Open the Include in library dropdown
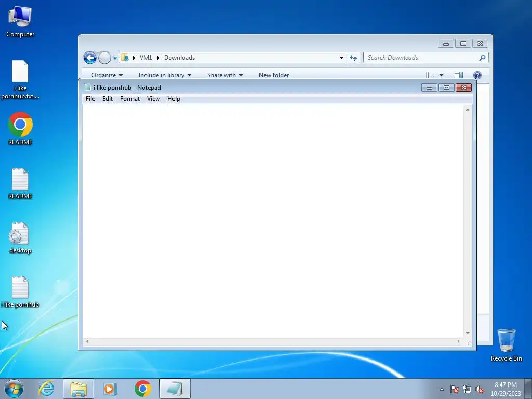 pos(165,75)
